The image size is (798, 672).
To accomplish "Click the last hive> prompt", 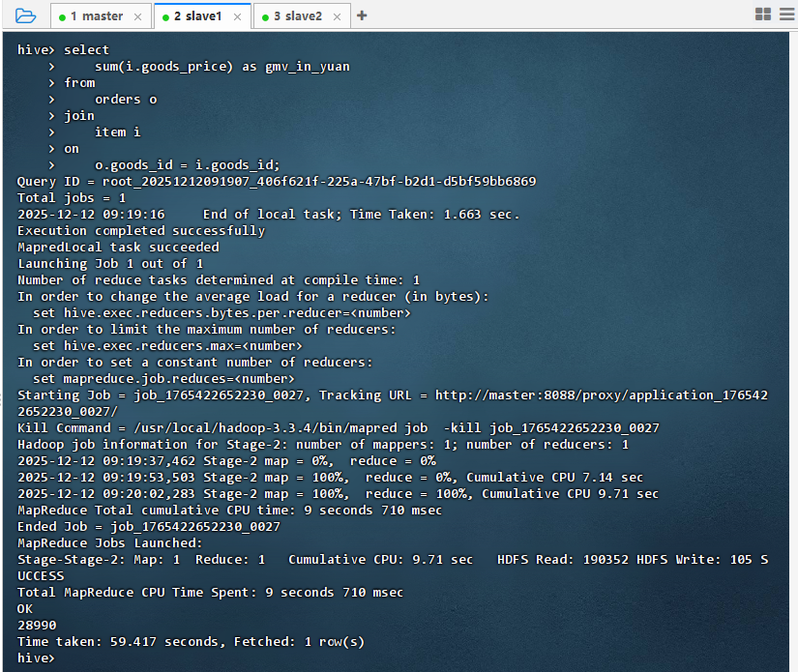I will [x=36, y=658].
